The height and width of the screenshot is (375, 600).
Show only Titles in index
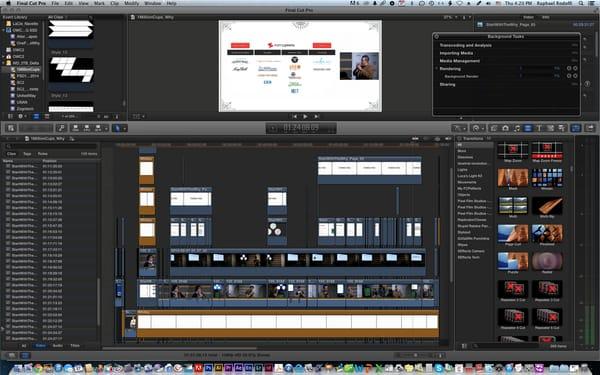pyautogui.click(x=75, y=346)
